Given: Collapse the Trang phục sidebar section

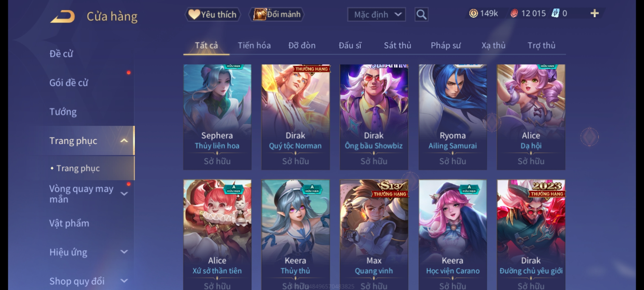Looking at the screenshot, I should pos(124,141).
